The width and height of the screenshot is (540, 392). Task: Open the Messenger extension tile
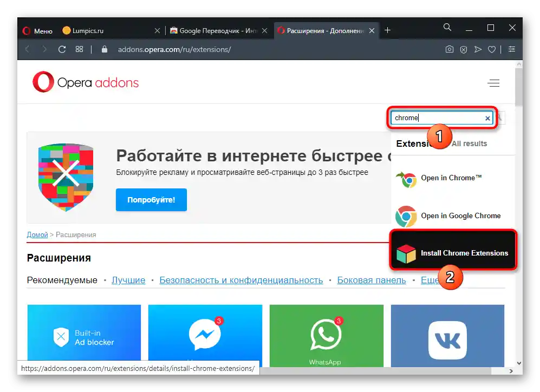click(205, 336)
